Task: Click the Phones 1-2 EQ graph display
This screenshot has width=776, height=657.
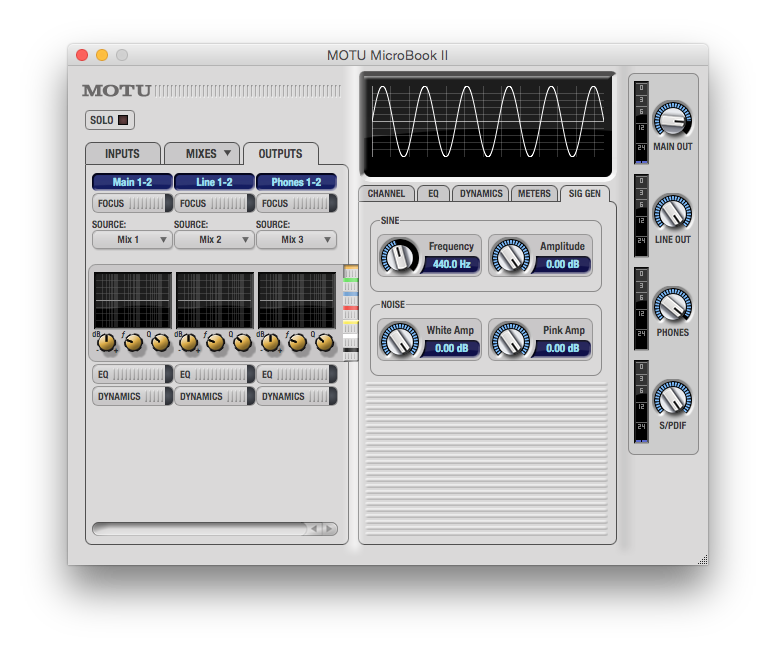Action: [x=297, y=300]
